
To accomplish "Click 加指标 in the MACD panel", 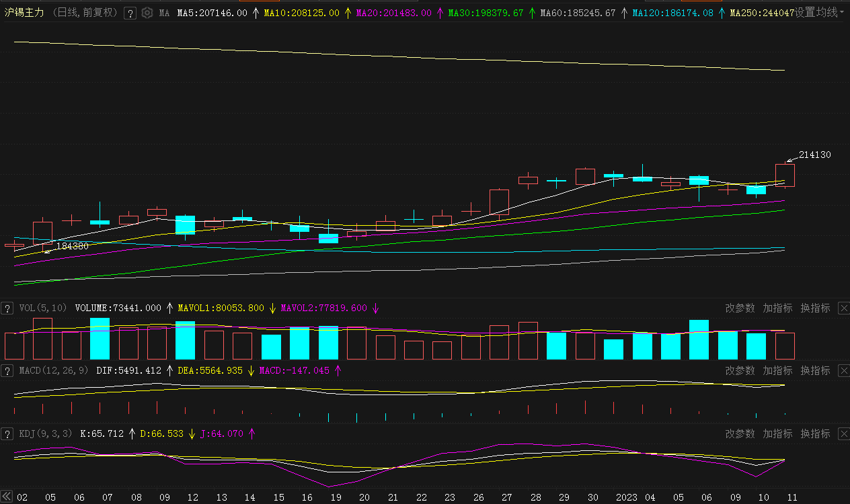I will point(777,371).
